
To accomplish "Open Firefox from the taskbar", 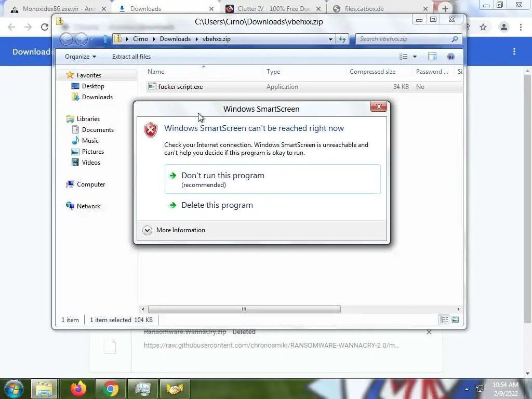I will pos(78,389).
